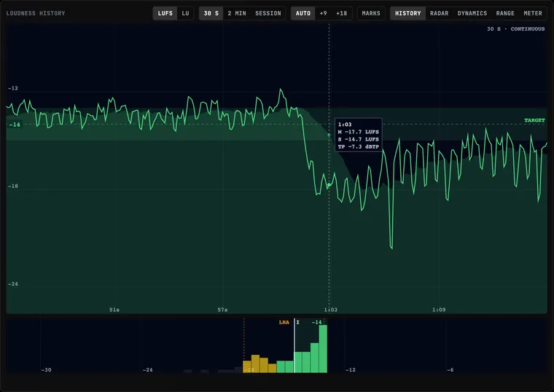The image size is (554, 392).
Task: Select the +9 scale option
Action: coord(323,13)
